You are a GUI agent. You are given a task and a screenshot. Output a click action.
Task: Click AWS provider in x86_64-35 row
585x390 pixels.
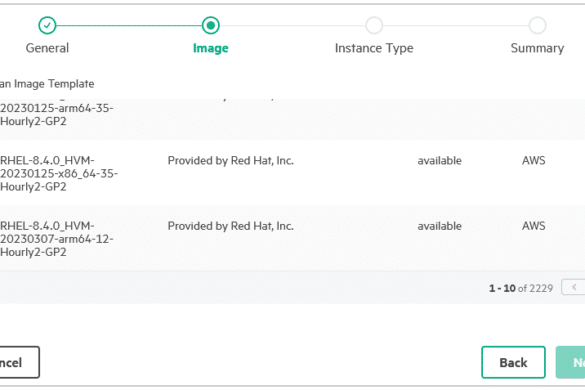(534, 160)
